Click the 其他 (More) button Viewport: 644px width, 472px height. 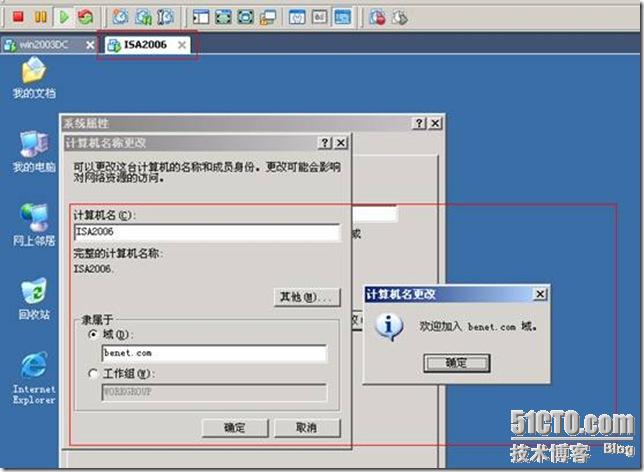pyautogui.click(x=307, y=297)
